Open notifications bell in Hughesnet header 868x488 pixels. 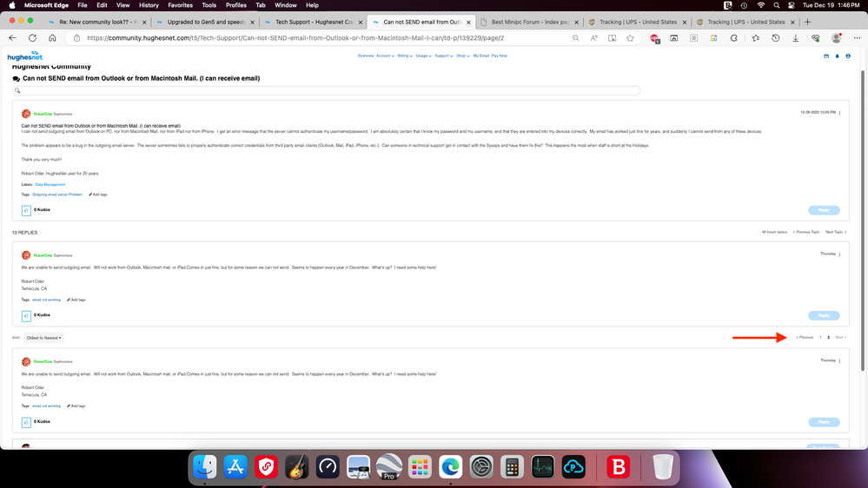pyautogui.click(x=837, y=56)
